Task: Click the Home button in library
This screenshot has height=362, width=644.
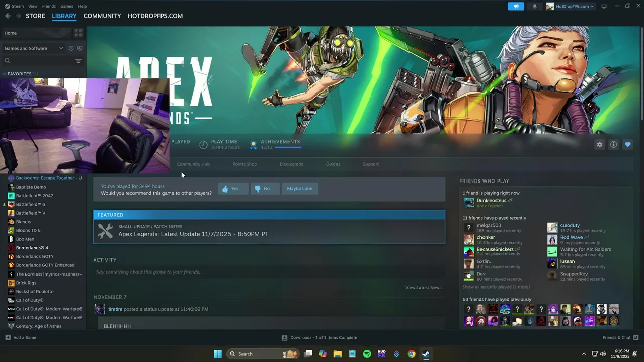Action: [x=36, y=33]
